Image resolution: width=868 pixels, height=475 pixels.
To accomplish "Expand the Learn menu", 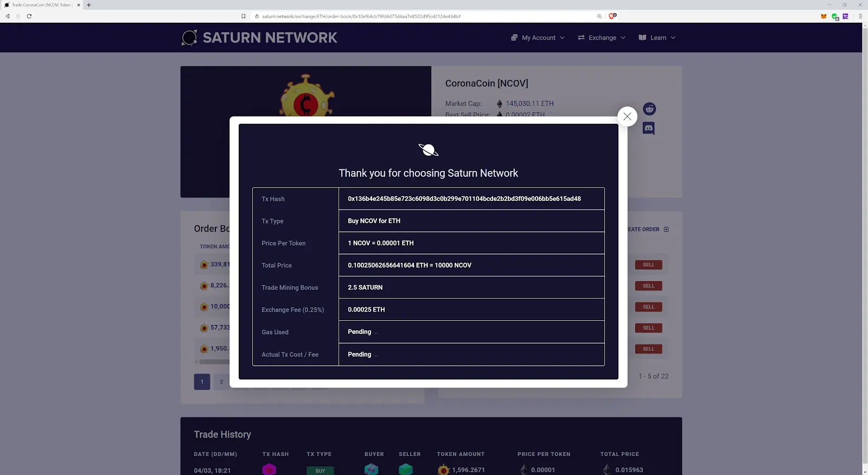I will pyautogui.click(x=657, y=37).
